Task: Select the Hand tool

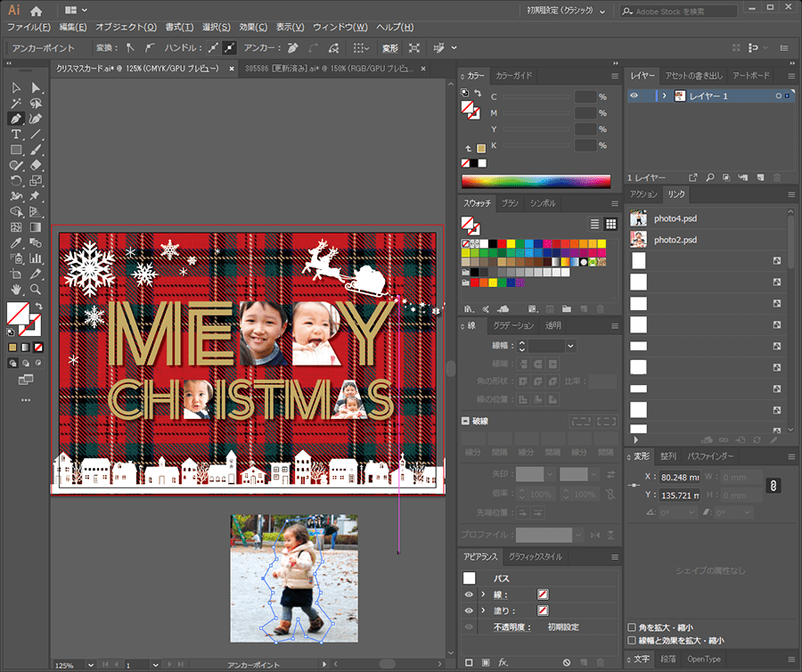Action: coord(16,290)
